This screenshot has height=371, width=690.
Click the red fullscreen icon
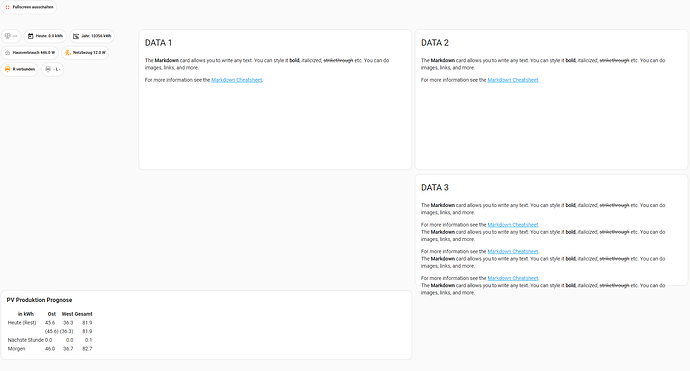pos(7,7)
